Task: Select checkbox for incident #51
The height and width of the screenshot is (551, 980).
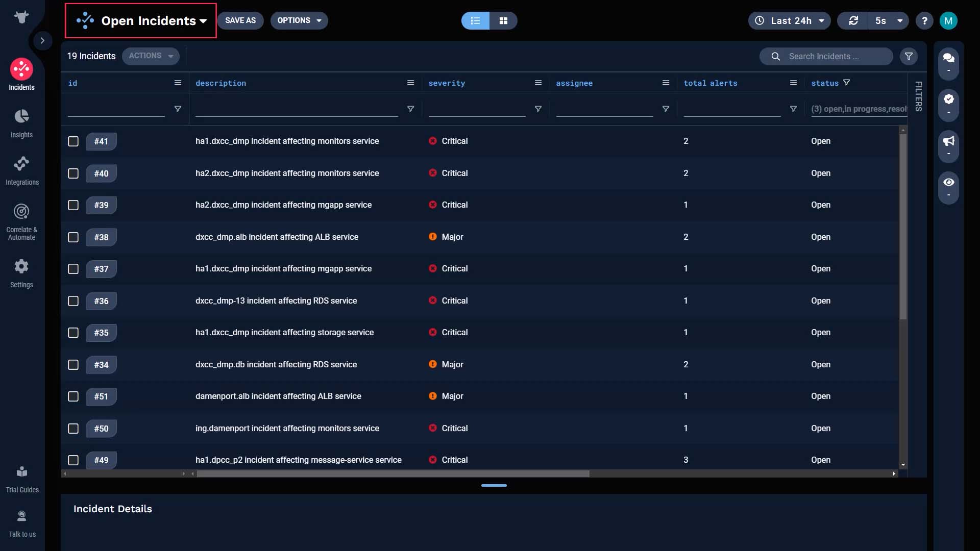Action: tap(73, 396)
